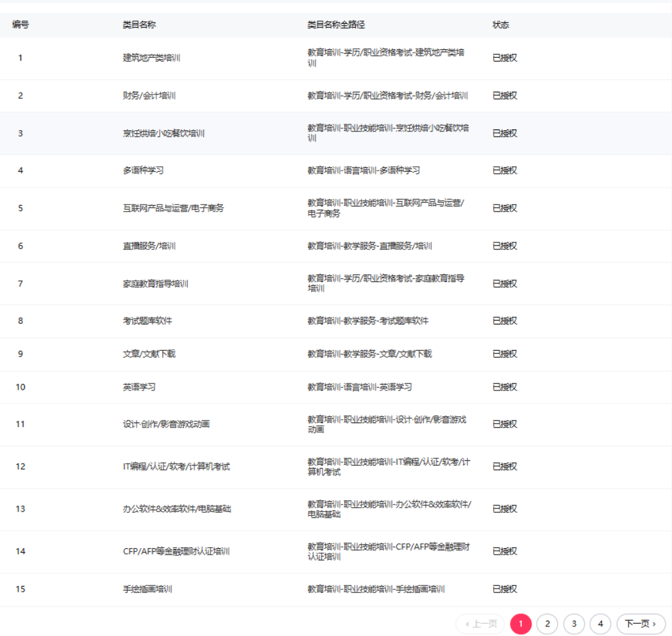Click the 下一页 next page button
This screenshot has width=672, height=636.
pyautogui.click(x=641, y=624)
